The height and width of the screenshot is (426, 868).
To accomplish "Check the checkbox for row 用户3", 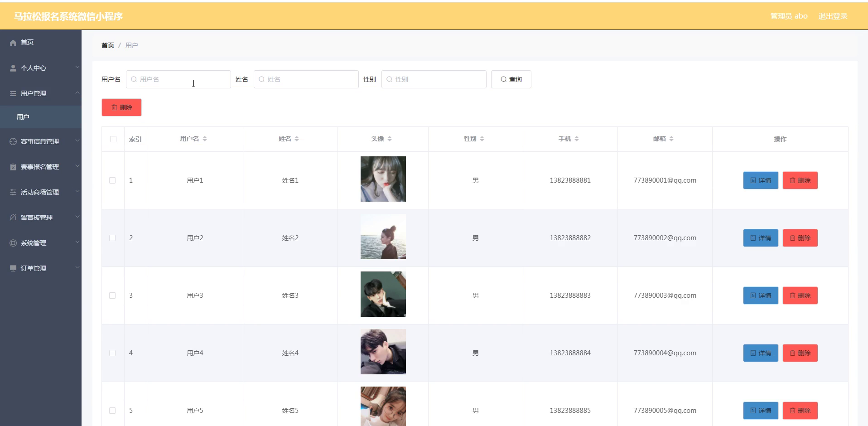I will [x=112, y=295].
